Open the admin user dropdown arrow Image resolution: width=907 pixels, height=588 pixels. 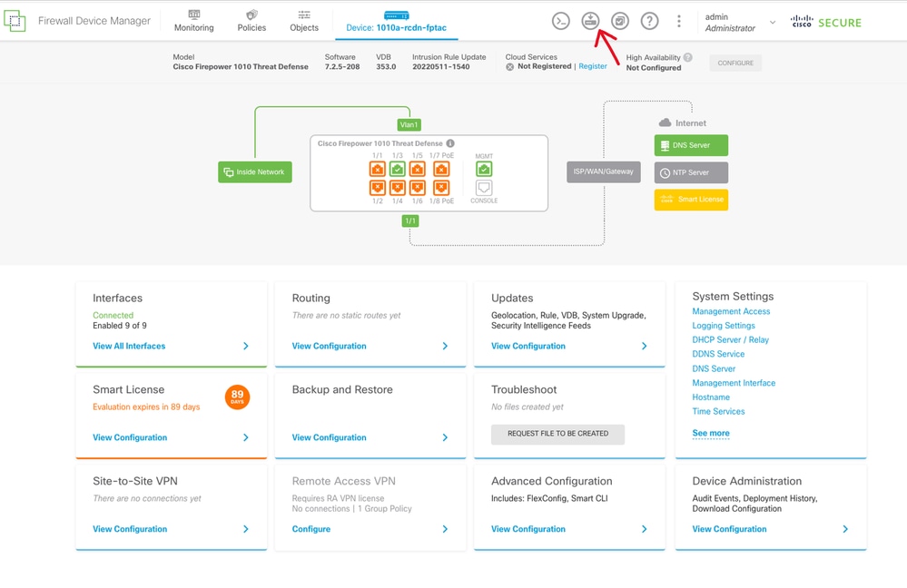(773, 23)
